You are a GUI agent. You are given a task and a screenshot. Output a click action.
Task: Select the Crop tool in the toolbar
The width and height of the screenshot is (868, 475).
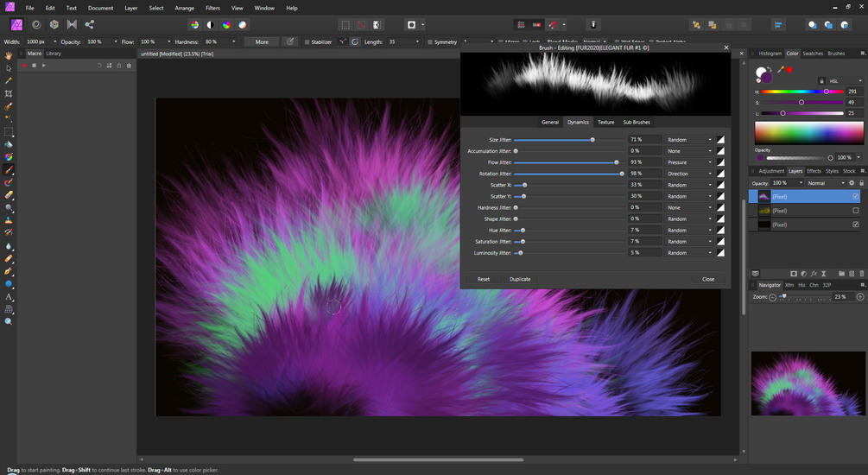pos(9,93)
